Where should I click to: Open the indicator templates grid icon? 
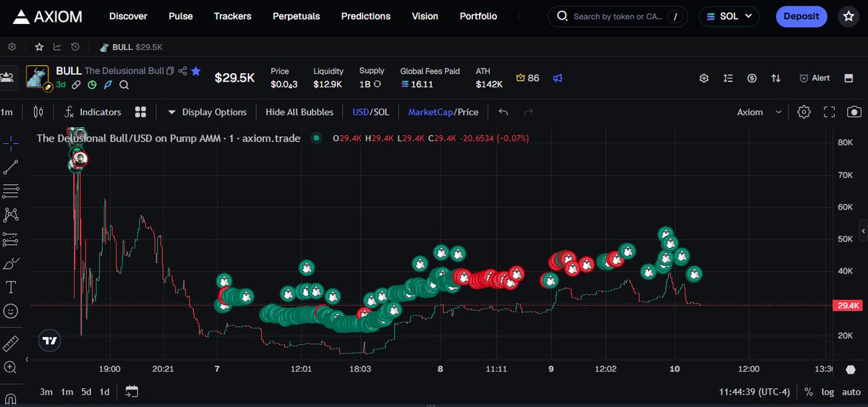[141, 112]
